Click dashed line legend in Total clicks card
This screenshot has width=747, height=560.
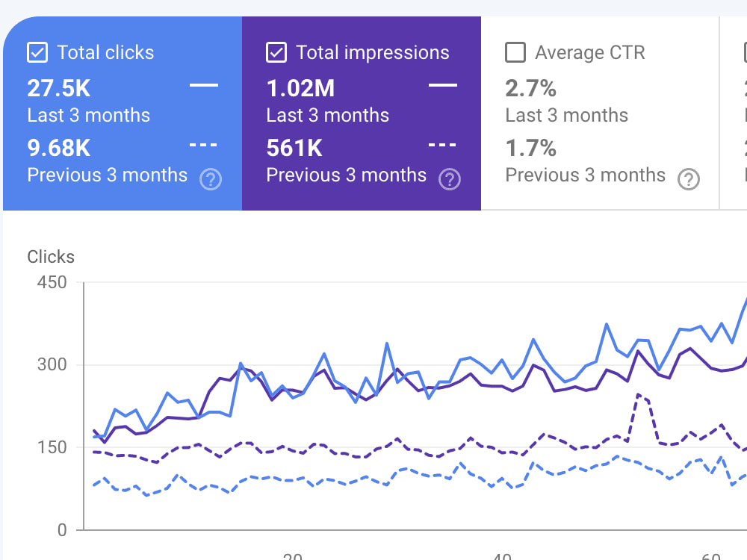pos(204,145)
